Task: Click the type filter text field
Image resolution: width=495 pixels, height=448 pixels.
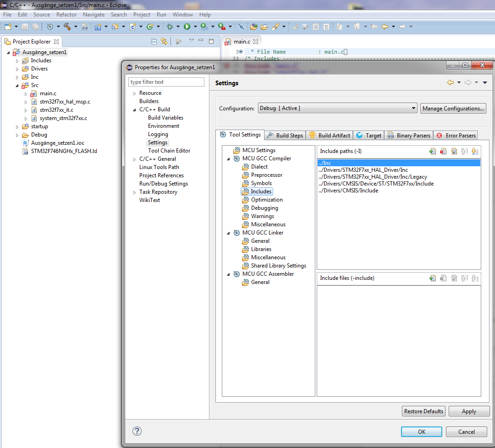Action: pos(166,82)
